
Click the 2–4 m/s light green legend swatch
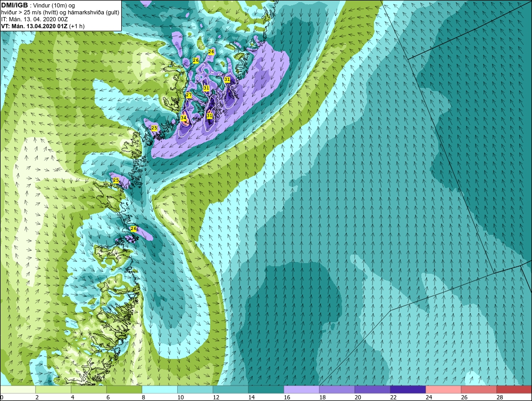click(x=53, y=389)
